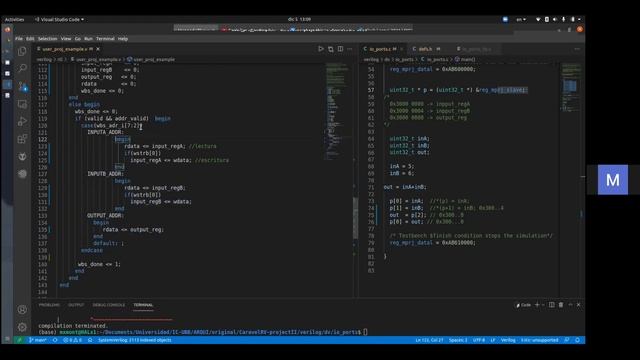Click the right editor minimap
The height and width of the screenshot is (360, 640).
[571, 87]
